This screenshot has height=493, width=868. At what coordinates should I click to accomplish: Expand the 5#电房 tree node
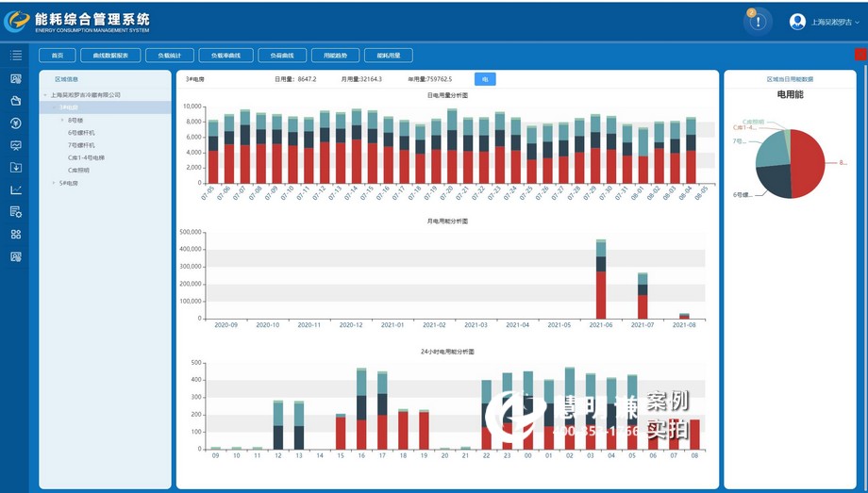point(53,183)
